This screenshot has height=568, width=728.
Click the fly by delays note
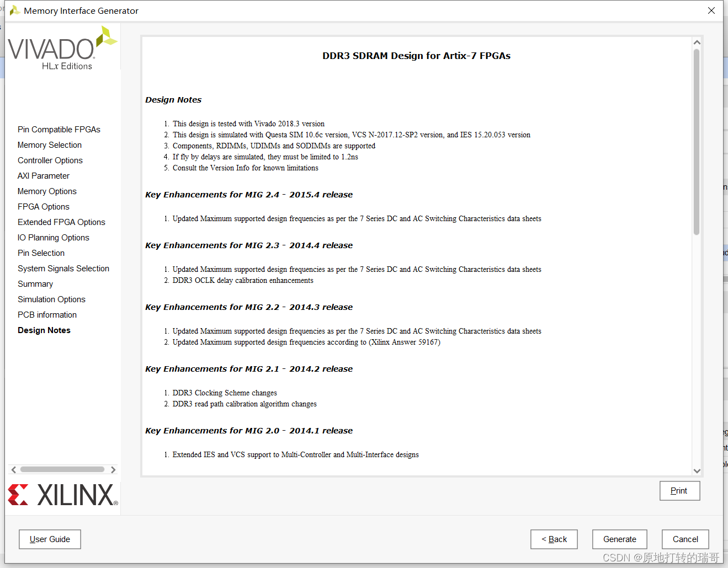(x=265, y=157)
